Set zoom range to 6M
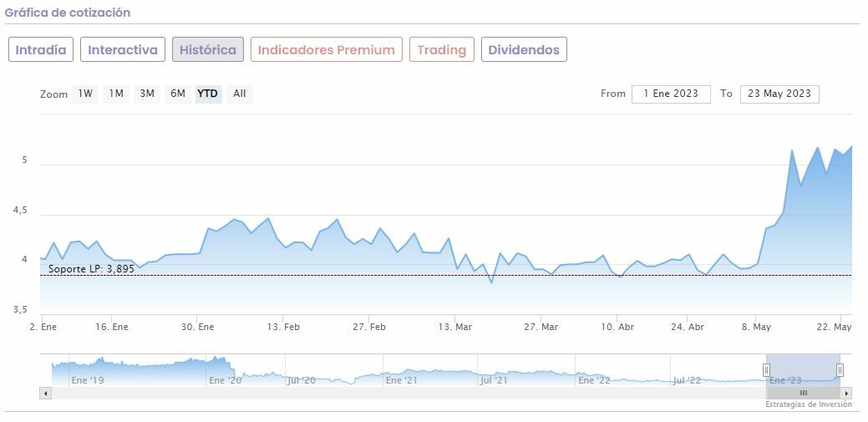 point(178,94)
